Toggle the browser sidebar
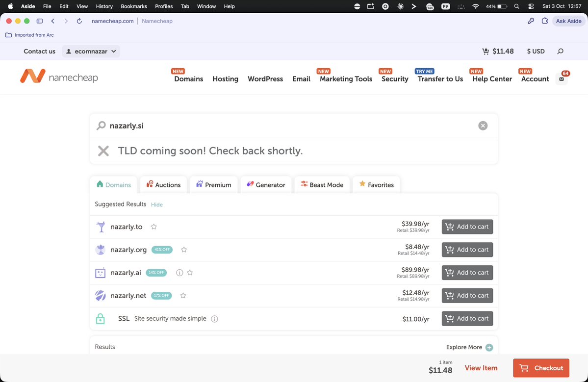 (x=39, y=21)
